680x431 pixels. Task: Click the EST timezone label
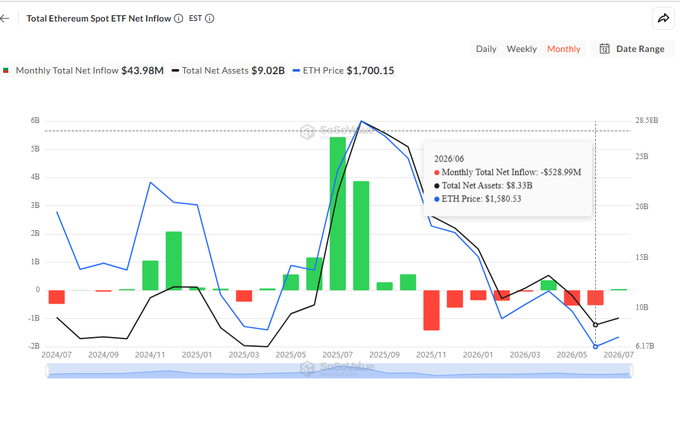point(195,18)
